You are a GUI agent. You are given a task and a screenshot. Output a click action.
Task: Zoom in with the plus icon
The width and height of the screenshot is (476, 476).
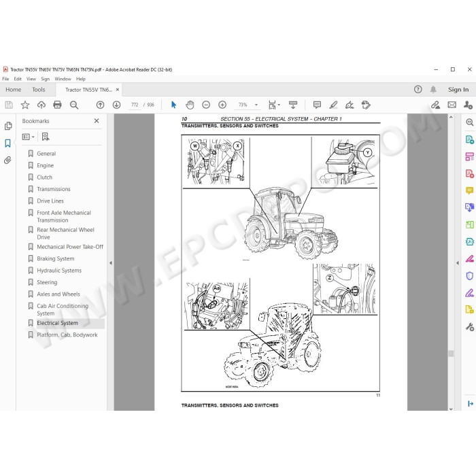point(222,105)
